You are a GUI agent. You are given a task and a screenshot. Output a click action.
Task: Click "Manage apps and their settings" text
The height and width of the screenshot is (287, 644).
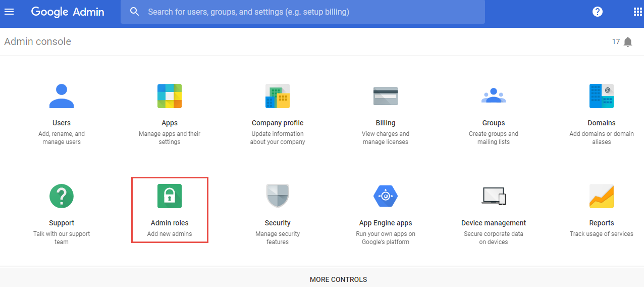(x=170, y=138)
